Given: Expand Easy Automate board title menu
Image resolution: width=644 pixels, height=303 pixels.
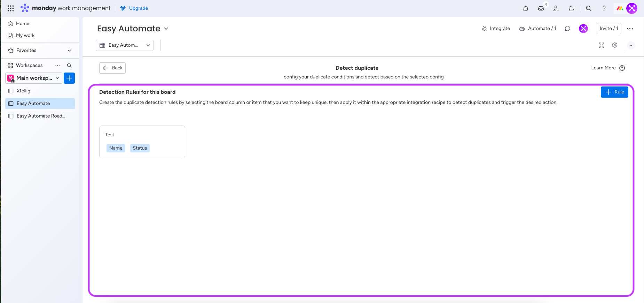Looking at the screenshot, I should pos(166,29).
